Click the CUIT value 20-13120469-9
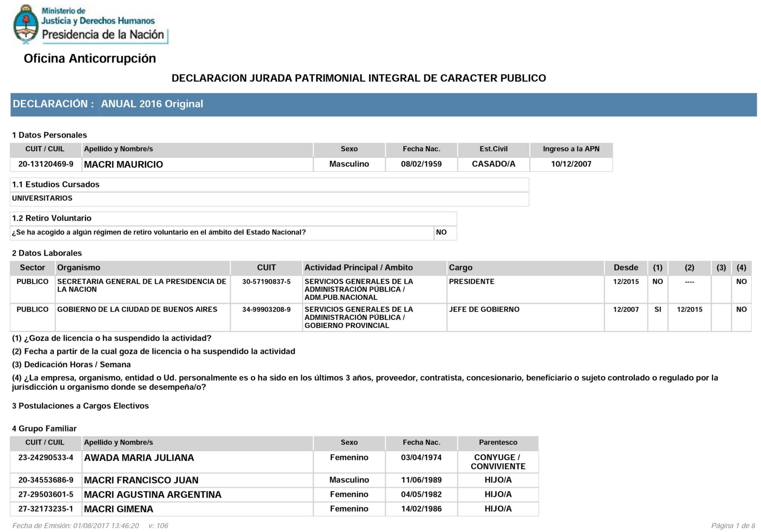Viewport: 761px width, 532px height. 46,164
